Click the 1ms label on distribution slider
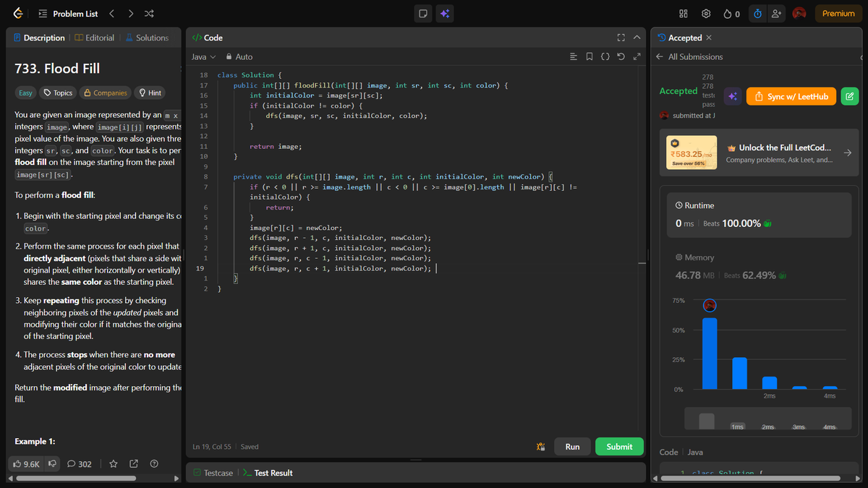Image resolution: width=868 pixels, height=488 pixels. [738, 427]
